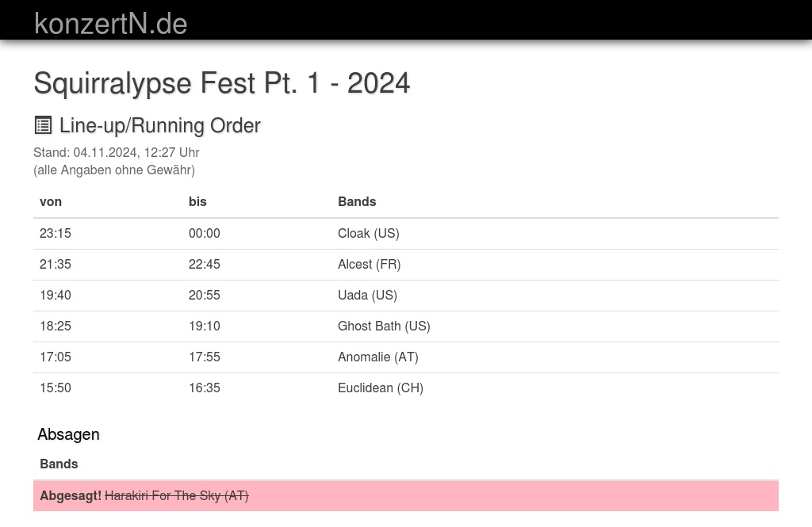The height and width of the screenshot is (527, 812).
Task: Click the 'Abgesagt!' label
Action: pyautogui.click(x=71, y=495)
